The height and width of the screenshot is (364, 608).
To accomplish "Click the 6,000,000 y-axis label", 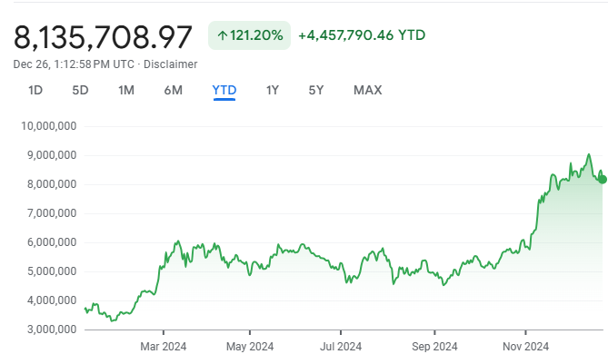I will (52, 242).
